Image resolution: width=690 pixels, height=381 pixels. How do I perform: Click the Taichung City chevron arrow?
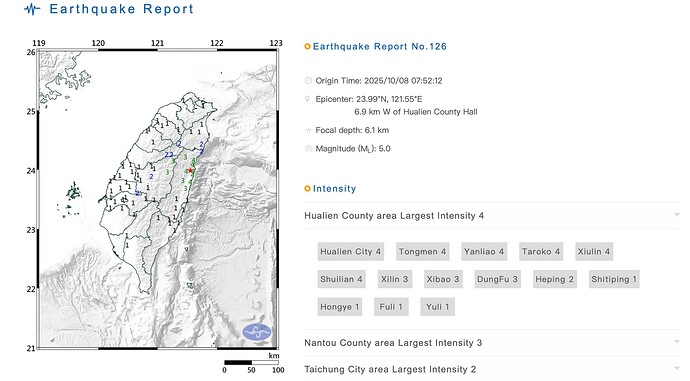pyautogui.click(x=676, y=368)
